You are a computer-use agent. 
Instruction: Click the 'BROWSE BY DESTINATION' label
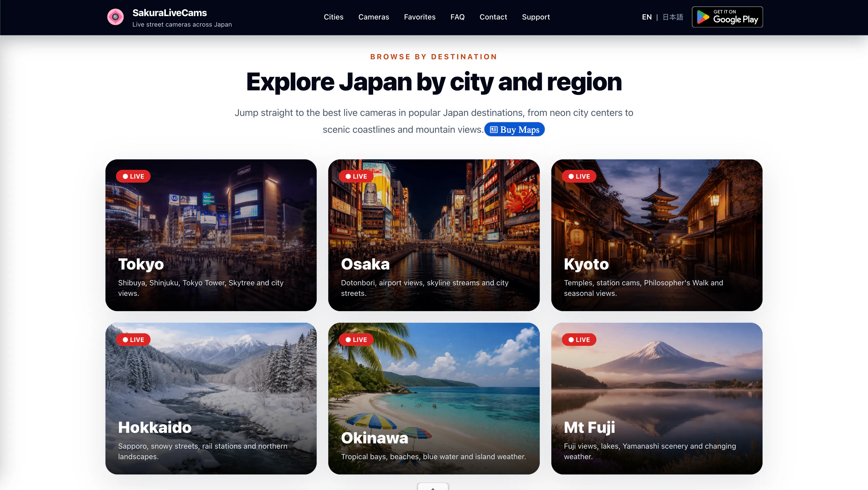coord(434,57)
